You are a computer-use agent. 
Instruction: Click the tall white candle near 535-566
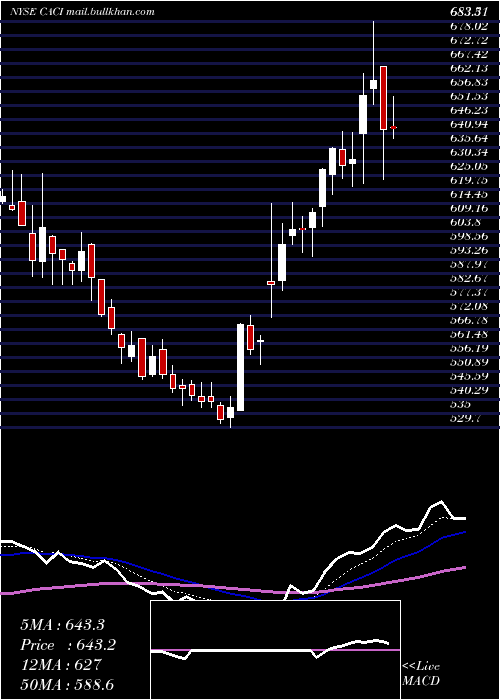click(x=241, y=367)
